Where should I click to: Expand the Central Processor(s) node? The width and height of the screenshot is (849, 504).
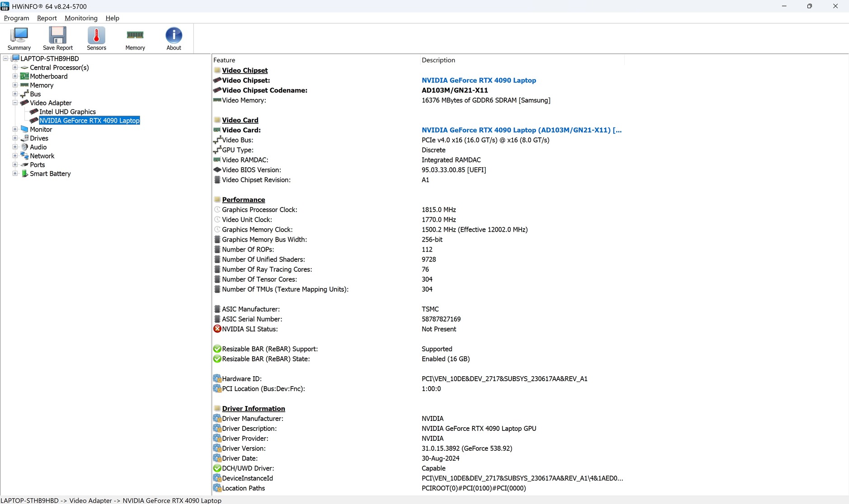click(15, 67)
